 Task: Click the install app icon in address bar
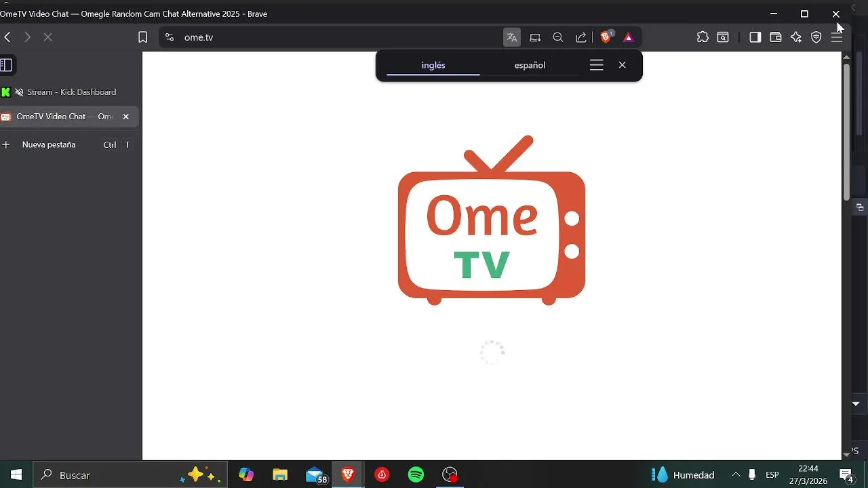[x=535, y=37]
